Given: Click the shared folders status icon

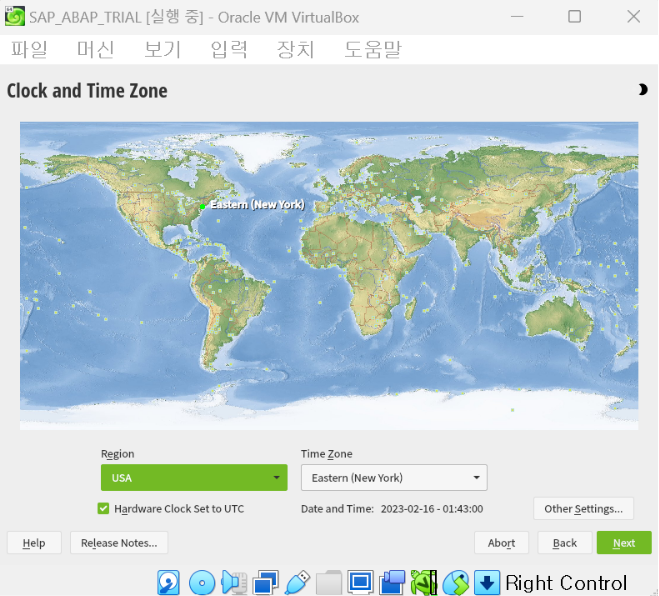Looking at the screenshot, I should 329,583.
